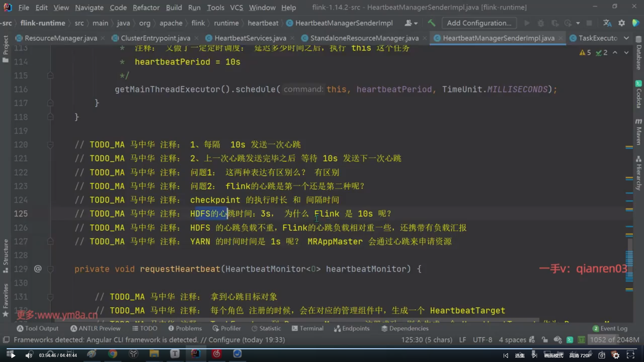This screenshot has width=644, height=362.
Task: Switch to HeartbeatServices.java tab
Action: coord(250,38)
